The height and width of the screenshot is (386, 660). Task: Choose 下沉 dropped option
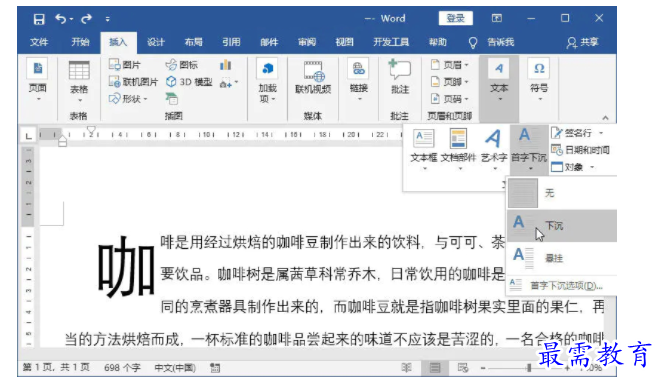click(x=562, y=226)
